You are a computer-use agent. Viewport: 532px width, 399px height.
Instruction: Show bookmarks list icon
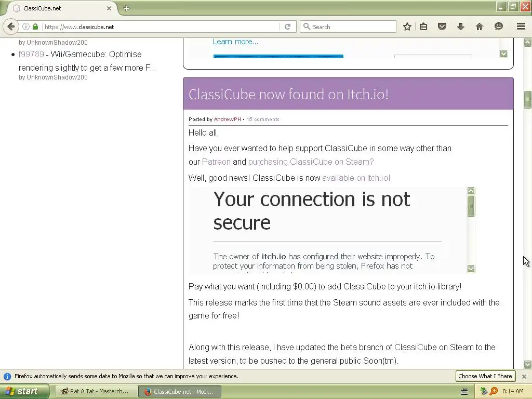coord(423,26)
